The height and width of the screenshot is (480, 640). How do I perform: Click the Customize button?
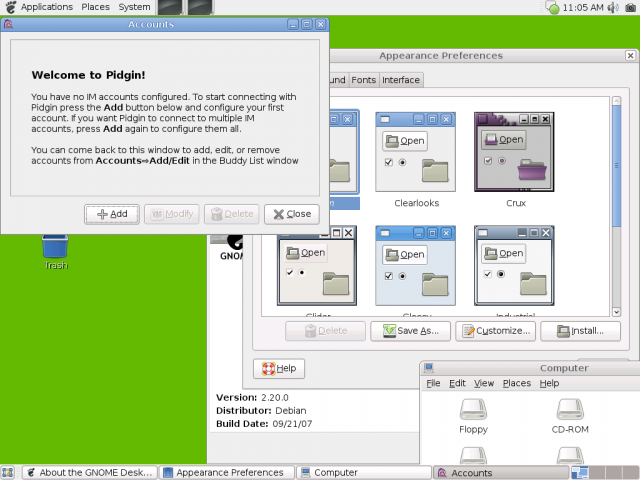click(x=496, y=331)
